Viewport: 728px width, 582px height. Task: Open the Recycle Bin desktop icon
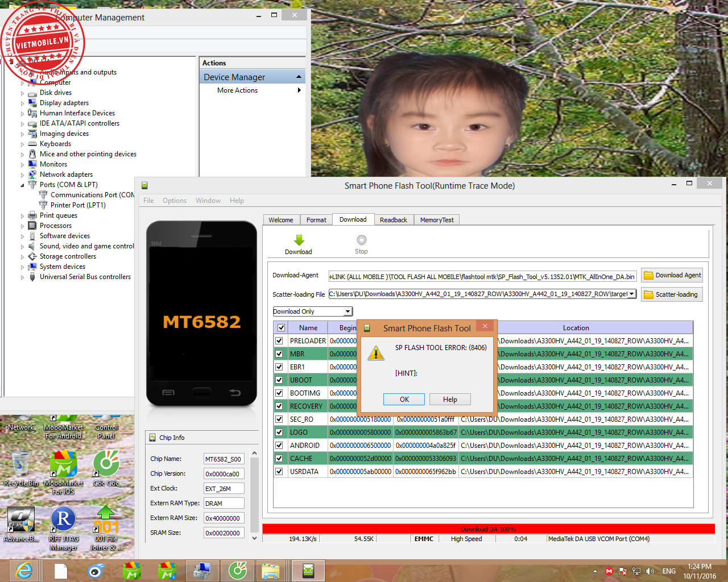[21, 468]
